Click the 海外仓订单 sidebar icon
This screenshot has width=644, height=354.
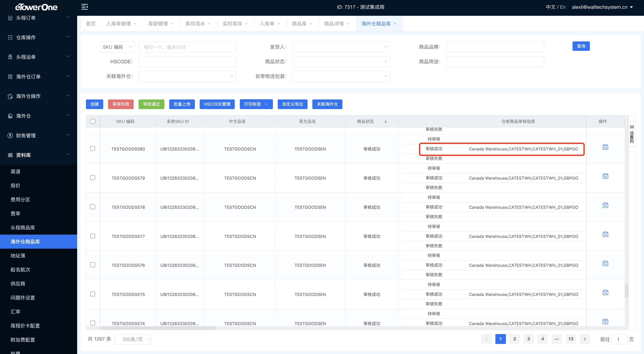coord(10,77)
